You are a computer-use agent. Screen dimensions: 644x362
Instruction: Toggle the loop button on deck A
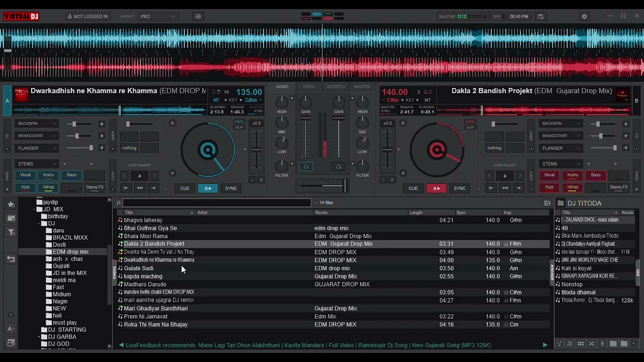click(x=139, y=176)
